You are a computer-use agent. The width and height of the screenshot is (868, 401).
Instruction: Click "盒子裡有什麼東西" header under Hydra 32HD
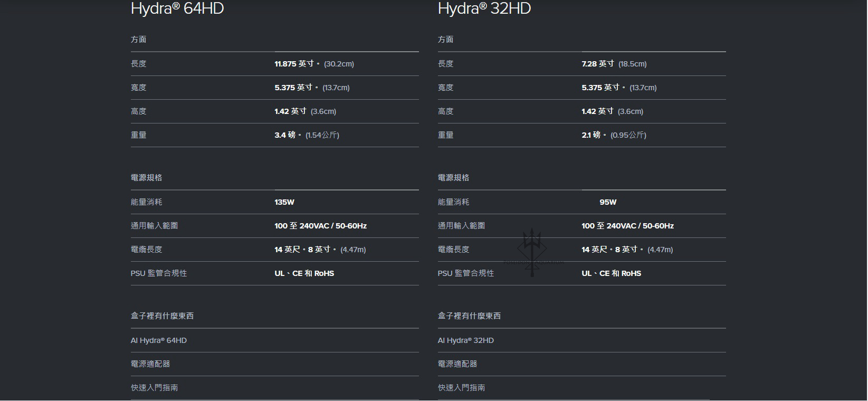[470, 316]
